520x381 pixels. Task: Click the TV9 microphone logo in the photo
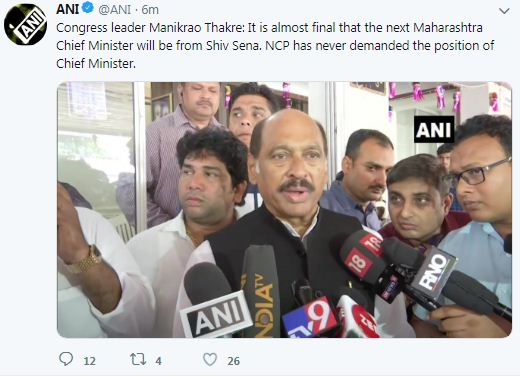310,317
